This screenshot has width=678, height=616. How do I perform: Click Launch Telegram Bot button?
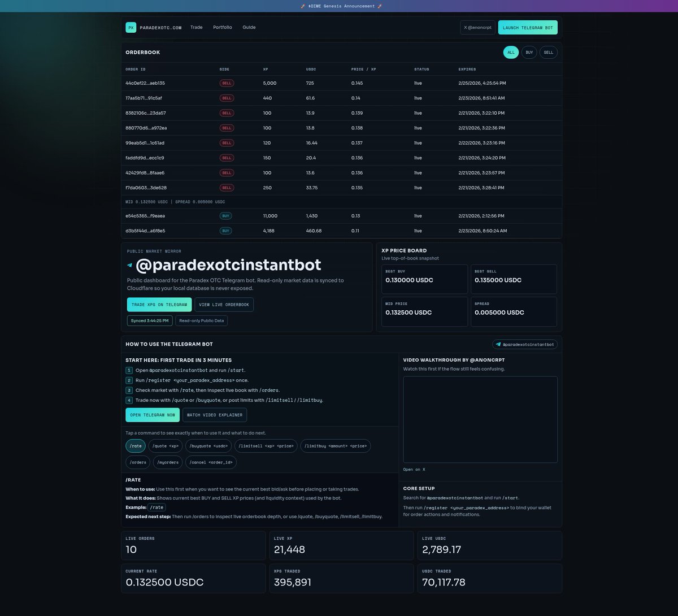(528, 27)
